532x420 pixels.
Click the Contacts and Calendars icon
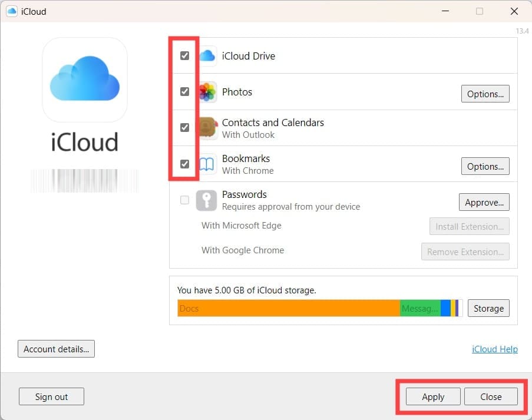coord(207,128)
